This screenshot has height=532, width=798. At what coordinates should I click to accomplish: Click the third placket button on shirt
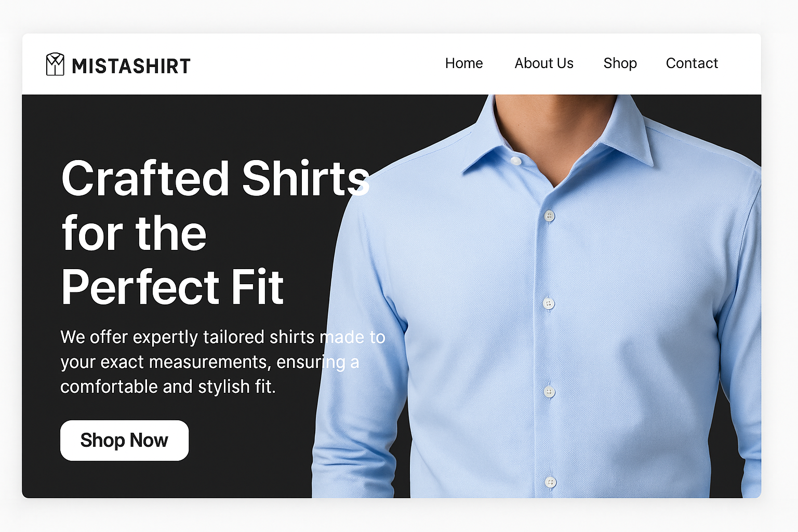549,392
